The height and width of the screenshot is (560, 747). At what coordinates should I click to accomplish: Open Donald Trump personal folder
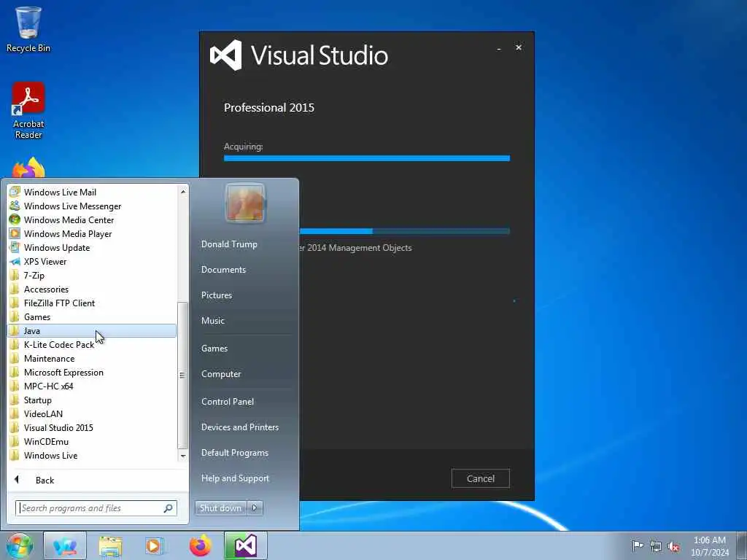229,244
